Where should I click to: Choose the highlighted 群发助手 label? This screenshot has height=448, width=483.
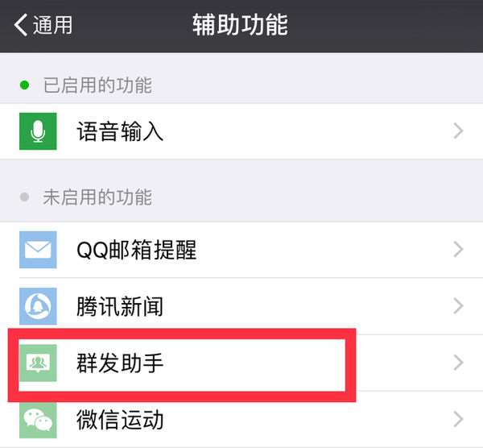tap(120, 363)
